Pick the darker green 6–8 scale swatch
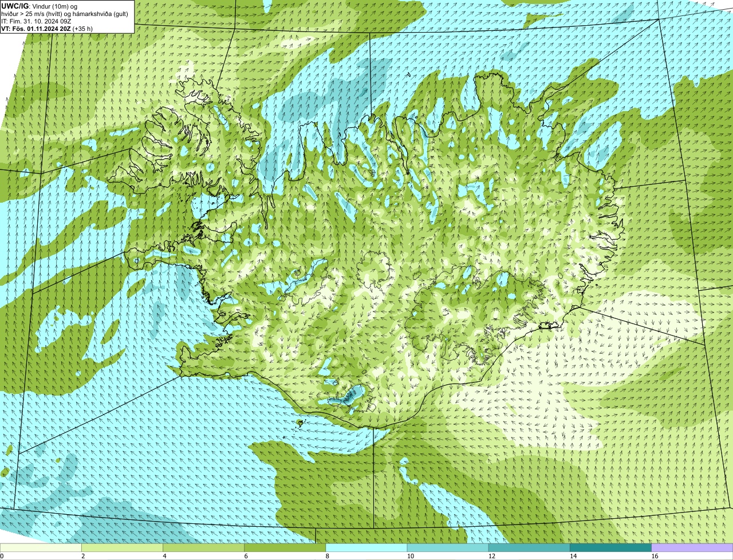The height and width of the screenshot is (560, 733). 285,547
